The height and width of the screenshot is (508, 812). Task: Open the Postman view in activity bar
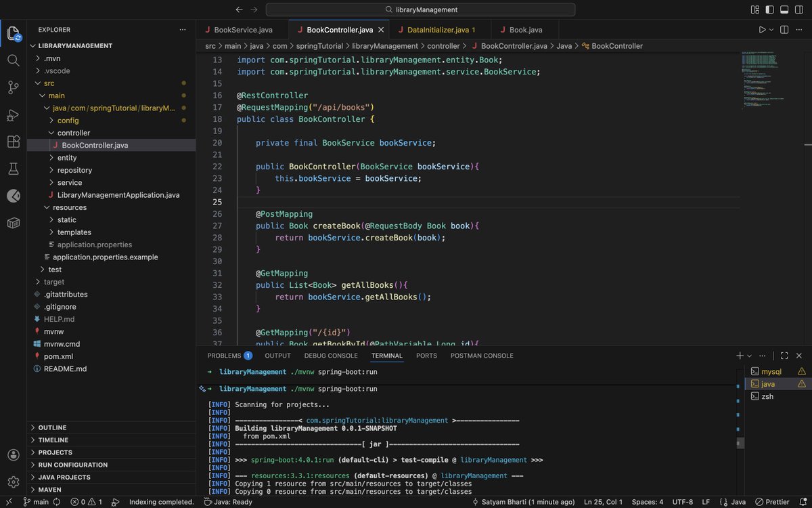tap(14, 196)
